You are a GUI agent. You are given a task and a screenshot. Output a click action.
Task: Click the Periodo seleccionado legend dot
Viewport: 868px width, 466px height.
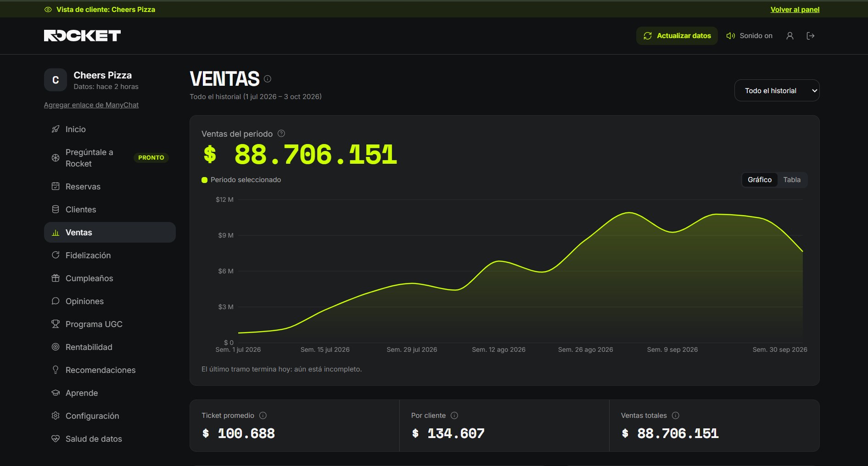pos(204,180)
